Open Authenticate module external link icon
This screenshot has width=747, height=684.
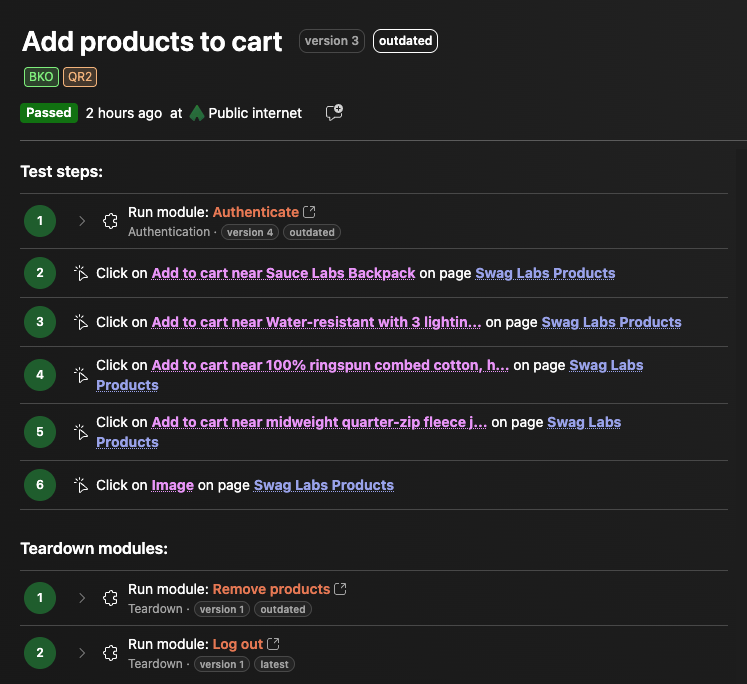[x=309, y=212]
